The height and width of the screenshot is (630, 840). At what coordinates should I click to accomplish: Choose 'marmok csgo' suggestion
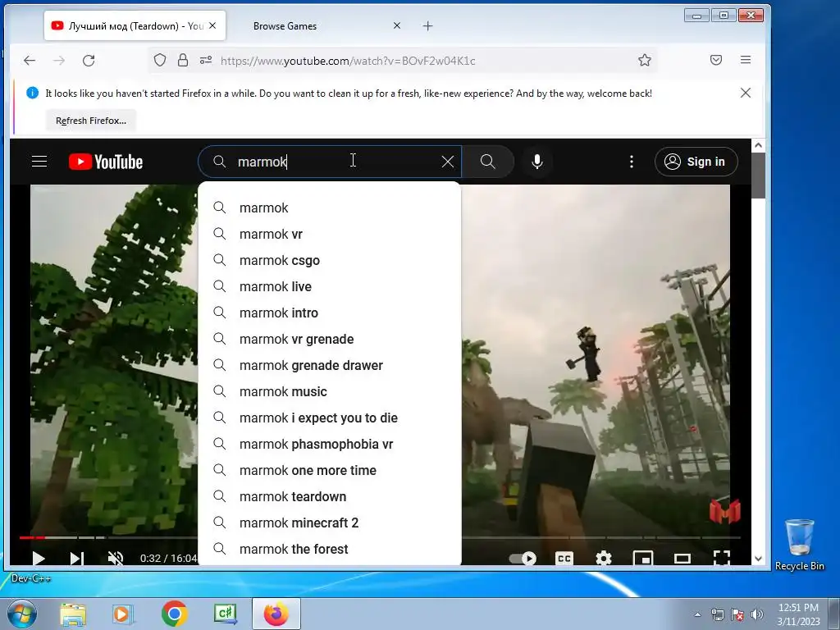330,260
